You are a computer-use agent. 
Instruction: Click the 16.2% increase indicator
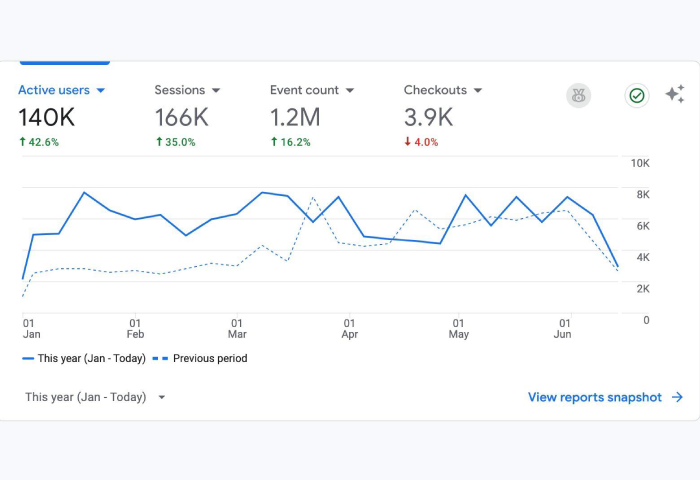pos(291,142)
